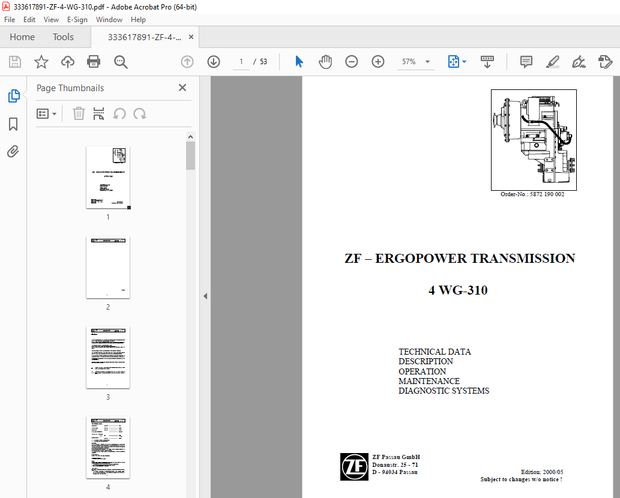Select page 3 thumbnail
Viewport: 620px width, 498px height.
(108, 358)
